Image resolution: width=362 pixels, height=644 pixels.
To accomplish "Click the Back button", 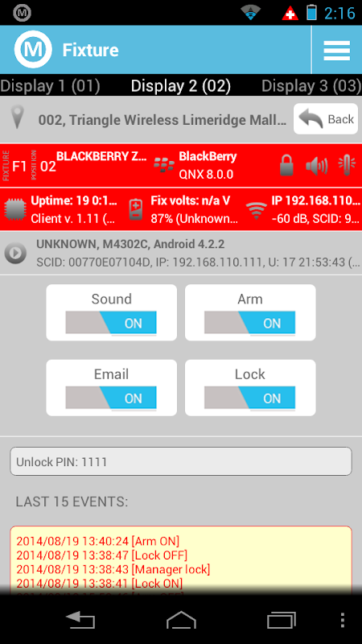I will click(x=326, y=118).
